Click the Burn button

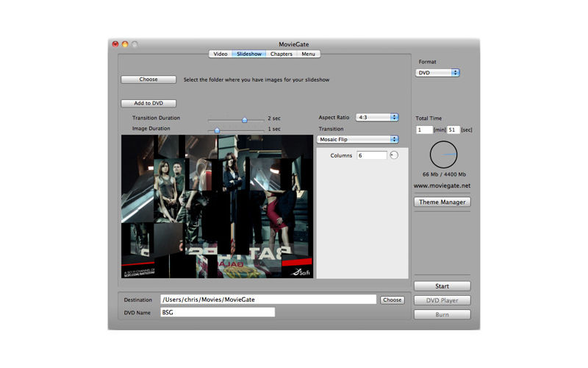442,315
